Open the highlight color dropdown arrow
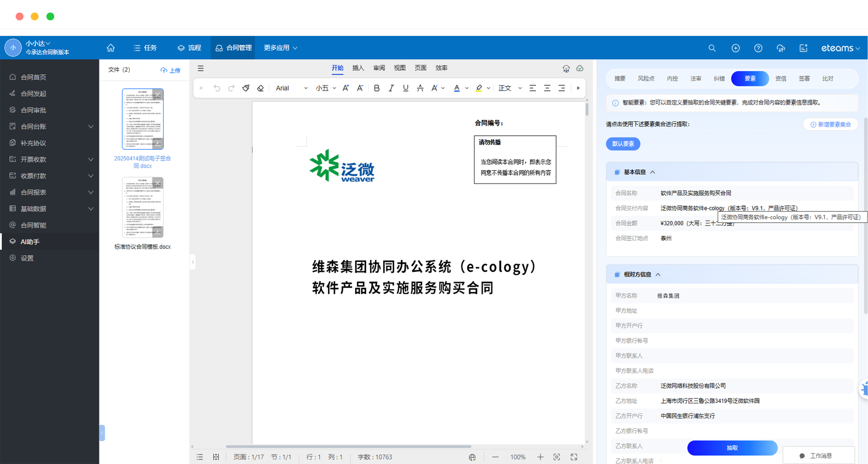This screenshot has height=464, width=868. coord(488,88)
